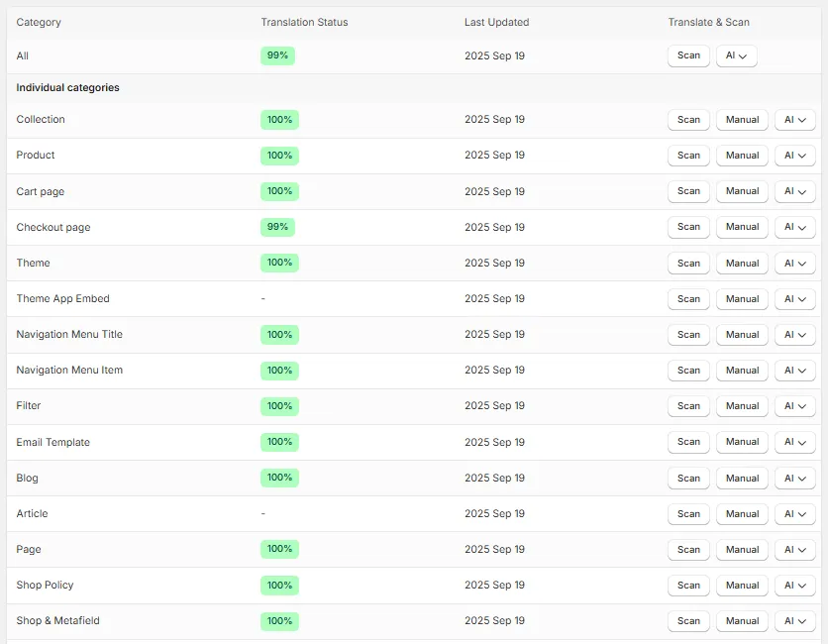The image size is (828, 644).
Task: Expand AI dropdown for Collection
Action: 794,120
